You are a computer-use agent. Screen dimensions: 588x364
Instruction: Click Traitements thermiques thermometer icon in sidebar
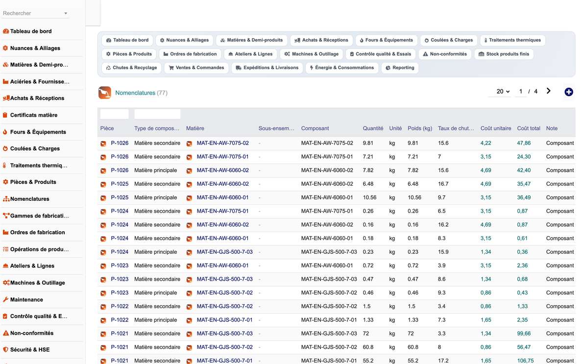point(5,166)
